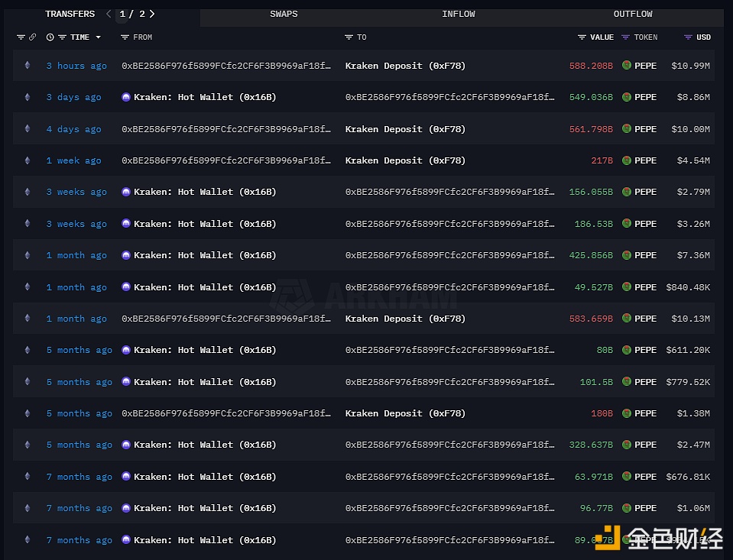The image size is (733, 560).
Task: Click the USD amount $611.20K
Action: [688, 350]
